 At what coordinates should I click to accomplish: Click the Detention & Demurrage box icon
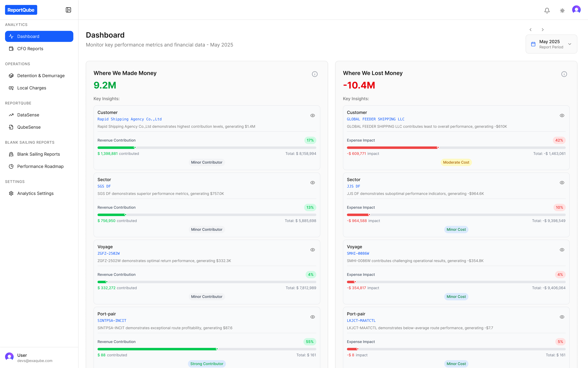pos(11,76)
